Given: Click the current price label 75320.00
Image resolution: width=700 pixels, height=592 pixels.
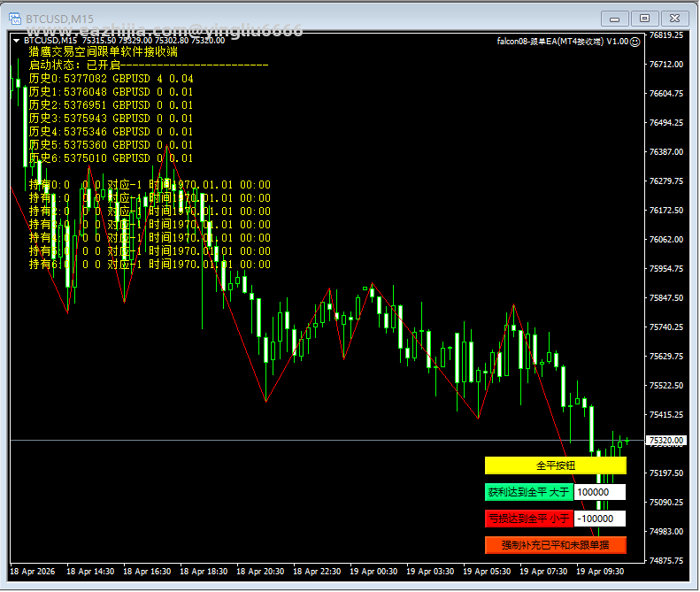Looking at the screenshot, I should [x=665, y=441].
